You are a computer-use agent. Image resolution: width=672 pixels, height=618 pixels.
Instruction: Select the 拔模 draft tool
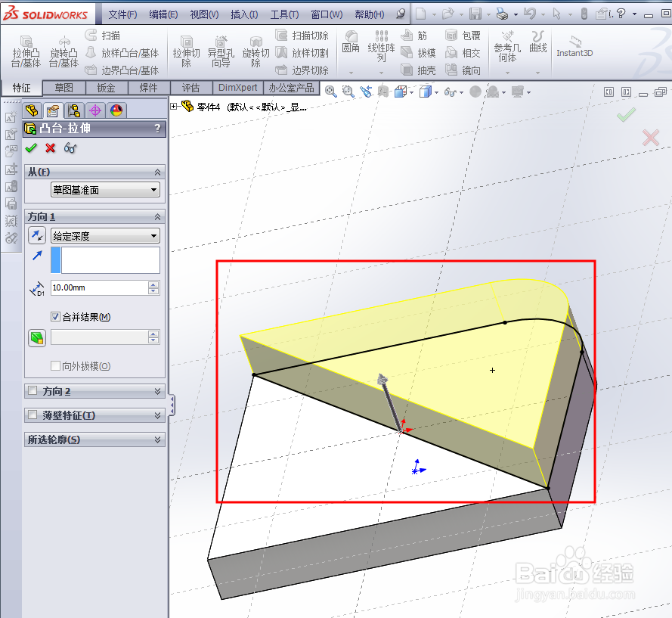click(x=419, y=53)
